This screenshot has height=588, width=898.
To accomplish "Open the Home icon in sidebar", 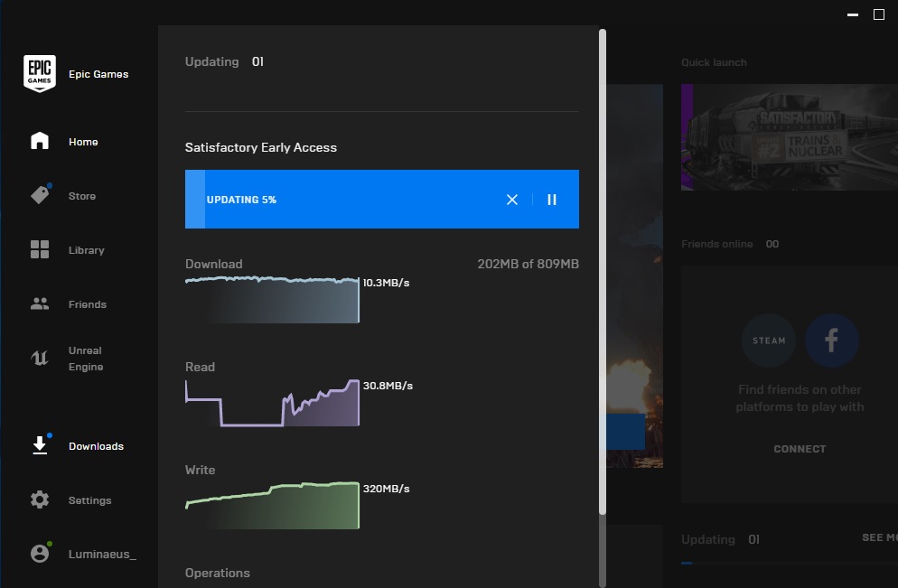I will tap(40, 141).
